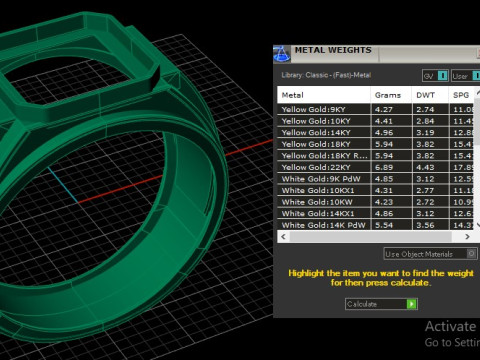Click the 4.43 DWT cell

pos(431,167)
